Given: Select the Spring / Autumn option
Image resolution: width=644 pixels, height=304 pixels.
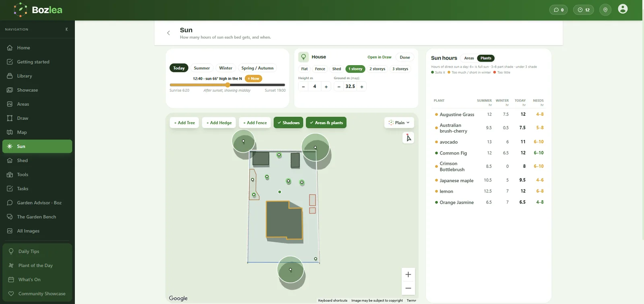Looking at the screenshot, I should pyautogui.click(x=257, y=68).
